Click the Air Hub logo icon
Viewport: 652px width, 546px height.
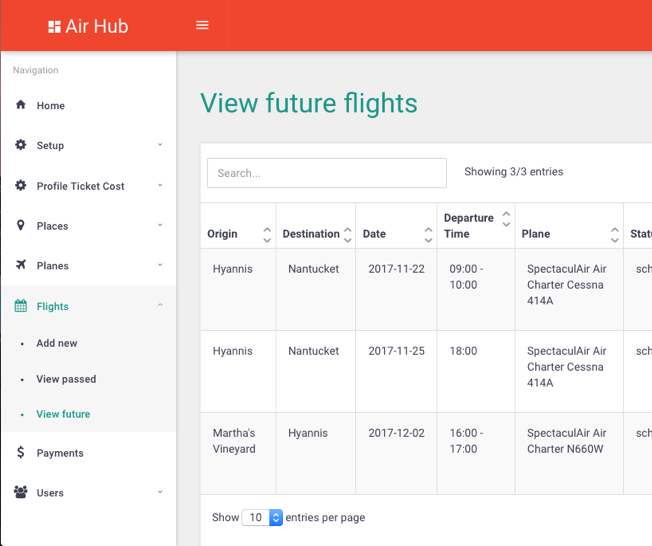(54, 27)
